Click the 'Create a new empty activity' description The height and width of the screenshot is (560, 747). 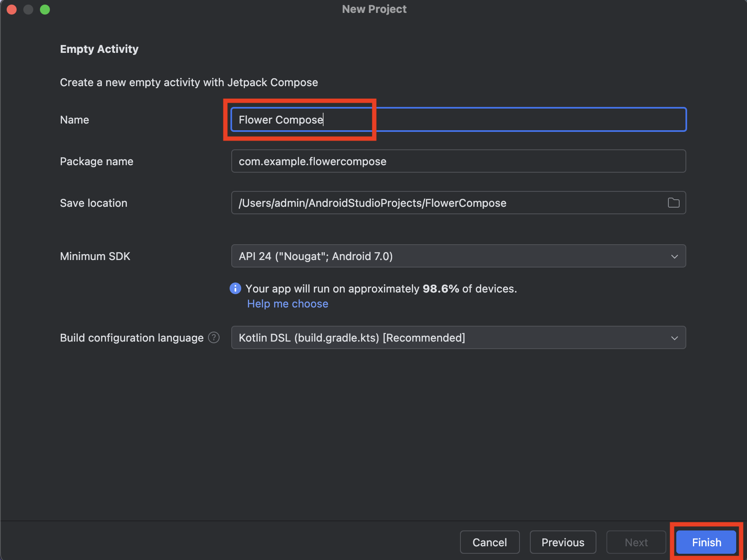tap(189, 82)
